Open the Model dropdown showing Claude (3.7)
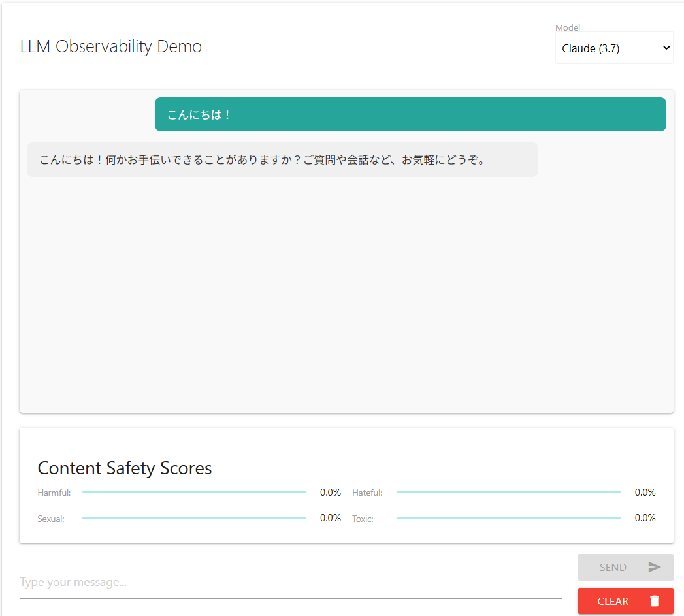 [x=614, y=48]
